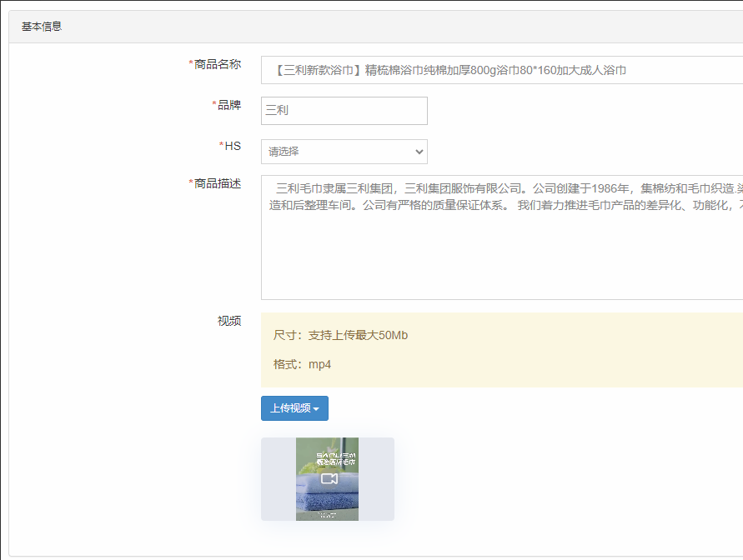Click the 商品名称 input field
743x560 pixels.
[502, 70]
